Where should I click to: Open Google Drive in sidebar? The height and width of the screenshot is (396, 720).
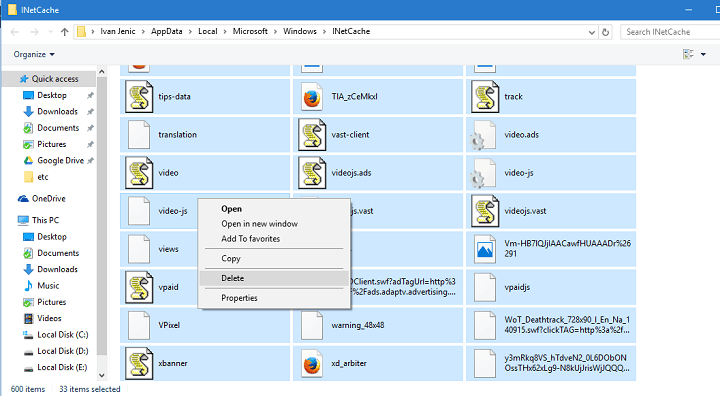(61, 160)
